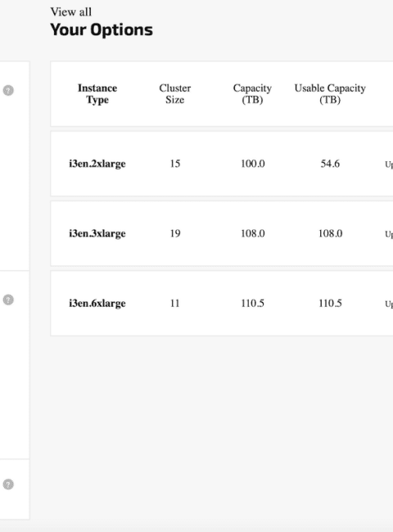
Task: Click the 100.0 capacity value
Action: click(x=253, y=164)
